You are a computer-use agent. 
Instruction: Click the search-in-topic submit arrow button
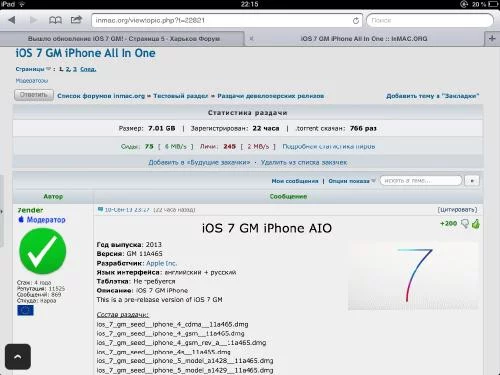472,181
